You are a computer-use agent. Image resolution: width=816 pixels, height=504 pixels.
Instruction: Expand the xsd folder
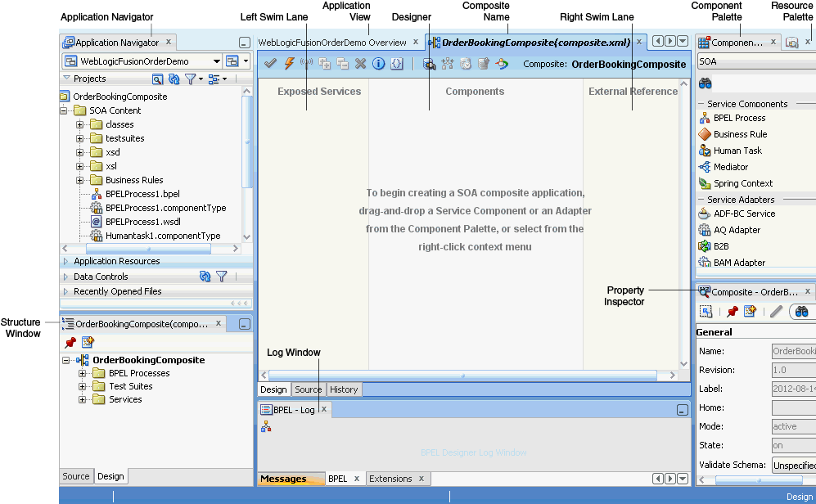79,153
